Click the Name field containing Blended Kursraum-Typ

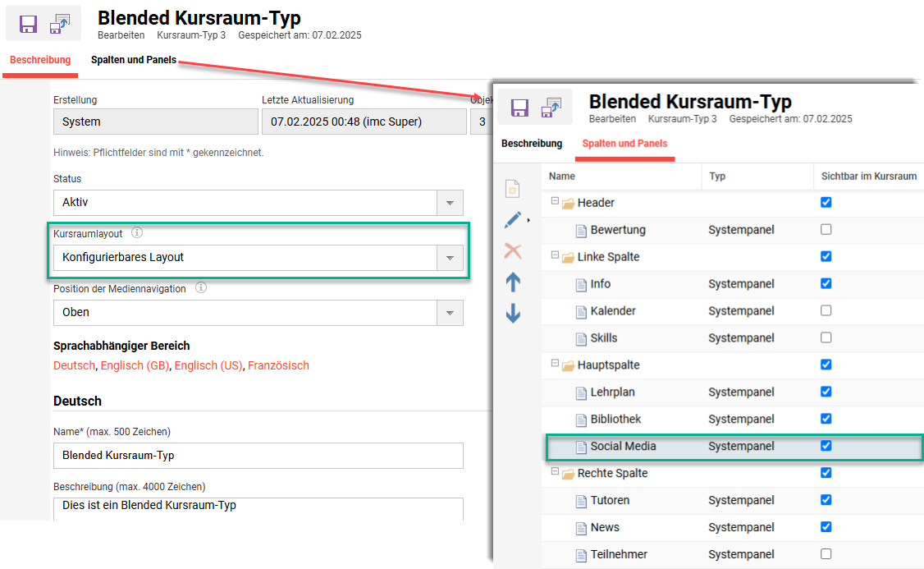point(258,455)
